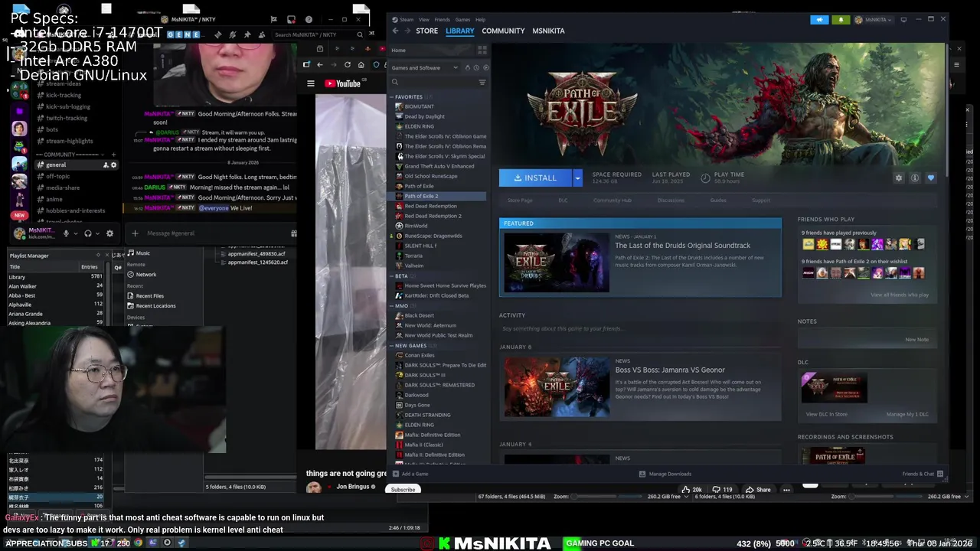980x551 pixels.
Task: Select Valheim in the library list
Action: click(413, 266)
